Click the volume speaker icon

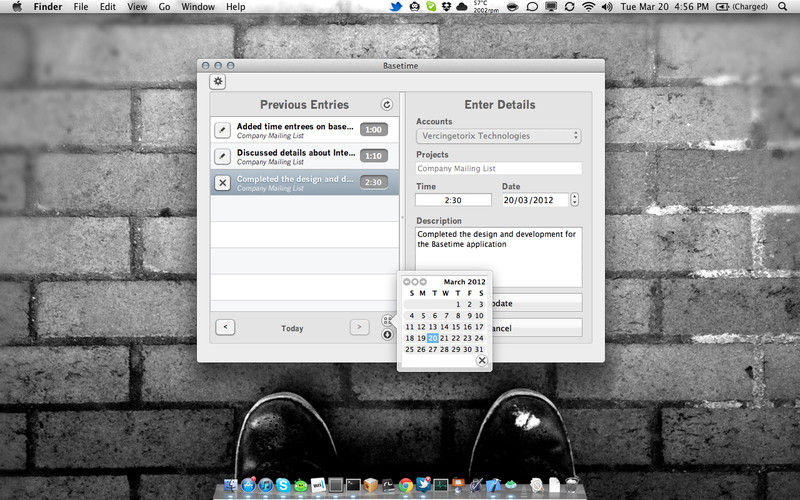point(607,7)
